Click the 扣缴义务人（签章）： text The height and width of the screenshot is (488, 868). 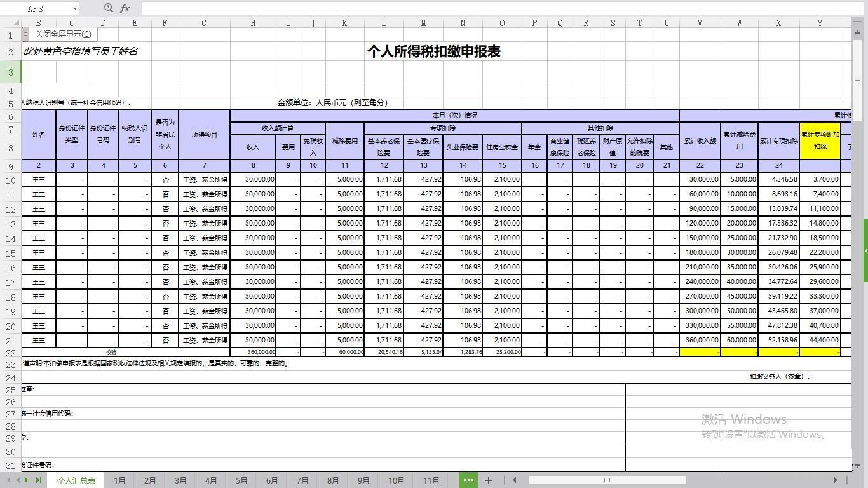tap(780, 377)
